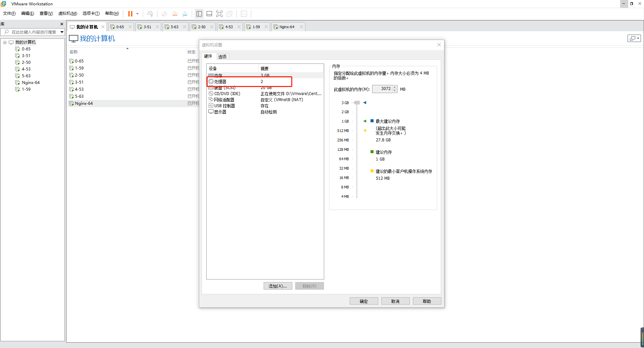Close the library (库) panel
Screen dimensions: 644x348
(x=62, y=24)
